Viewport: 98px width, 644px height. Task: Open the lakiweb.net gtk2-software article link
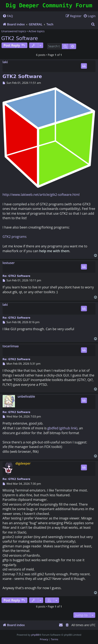point(41,195)
